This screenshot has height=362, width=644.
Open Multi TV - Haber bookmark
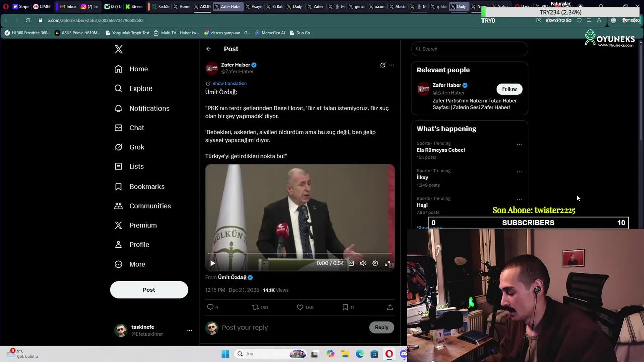pos(176,33)
